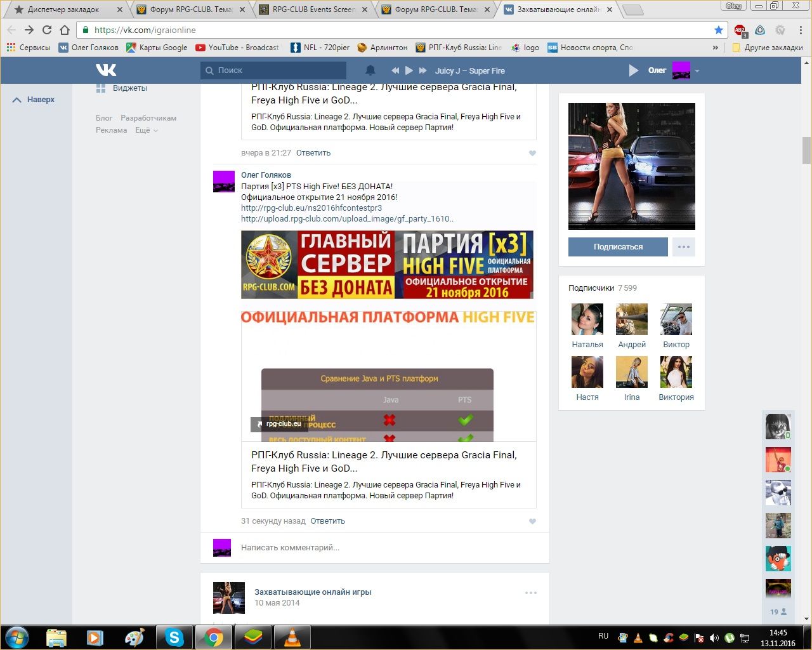This screenshot has width=812, height=650.
Task: Reply to the comment from вчера в 21:27
Action: (313, 153)
